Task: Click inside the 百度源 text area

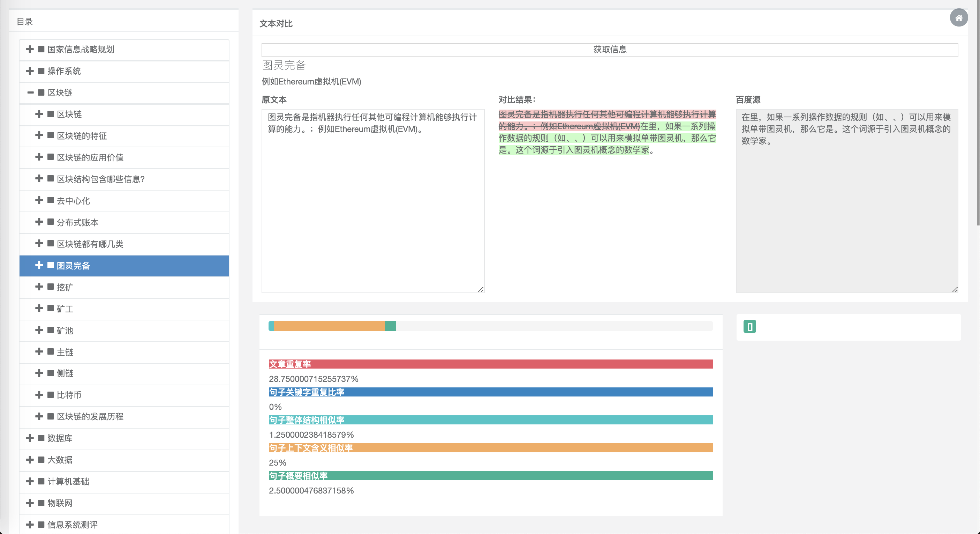Action: point(847,201)
